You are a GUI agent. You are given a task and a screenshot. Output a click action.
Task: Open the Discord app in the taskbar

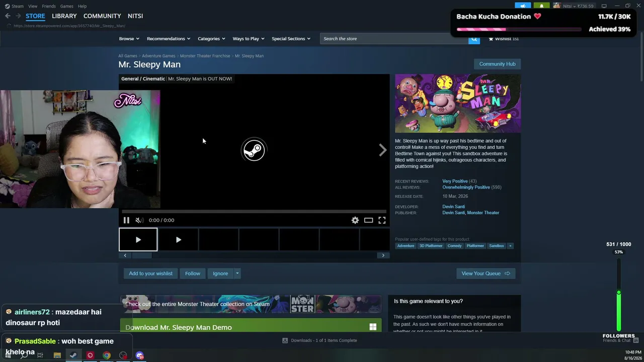(x=140, y=355)
